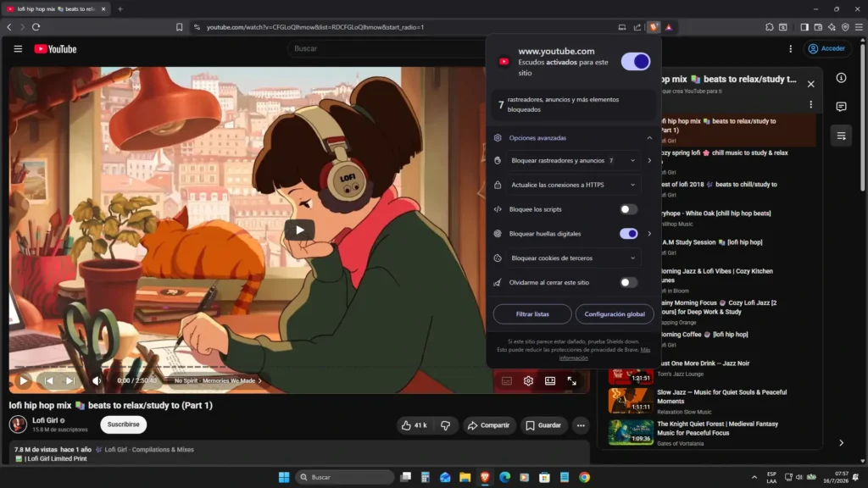Save video with Guardar button
868x488 pixels.
click(x=543, y=425)
